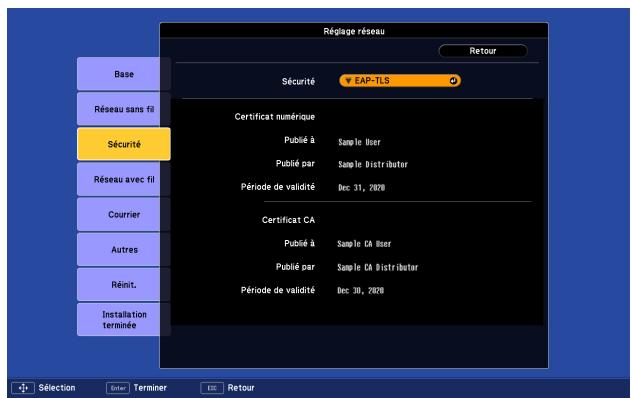The width and height of the screenshot is (632, 398).
Task: Click the value Sample CA User
Action: point(364,244)
